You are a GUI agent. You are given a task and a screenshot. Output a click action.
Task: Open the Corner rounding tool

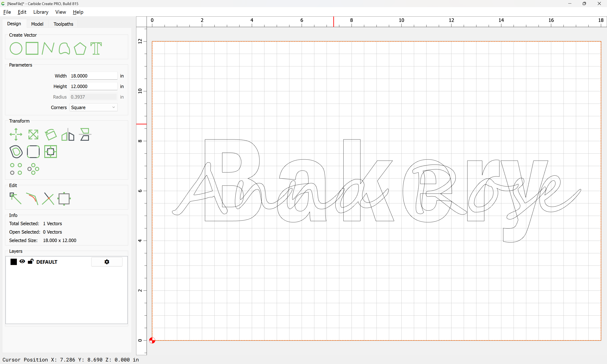33,152
